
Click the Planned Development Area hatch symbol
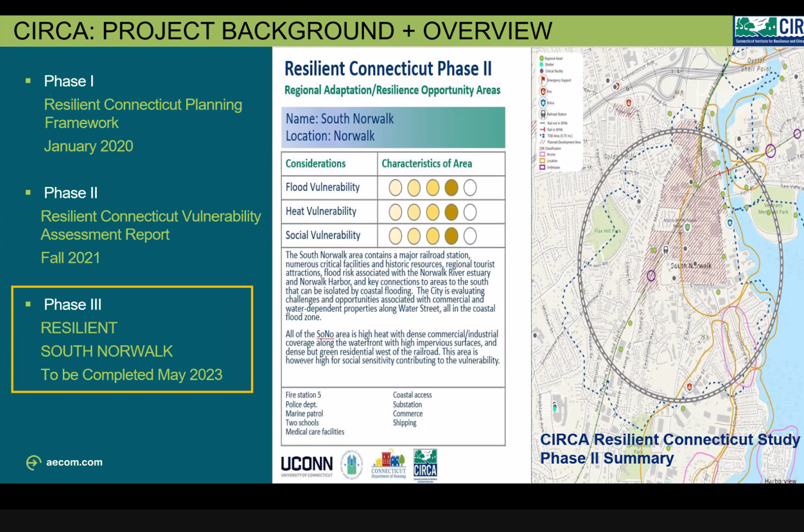[542, 142]
